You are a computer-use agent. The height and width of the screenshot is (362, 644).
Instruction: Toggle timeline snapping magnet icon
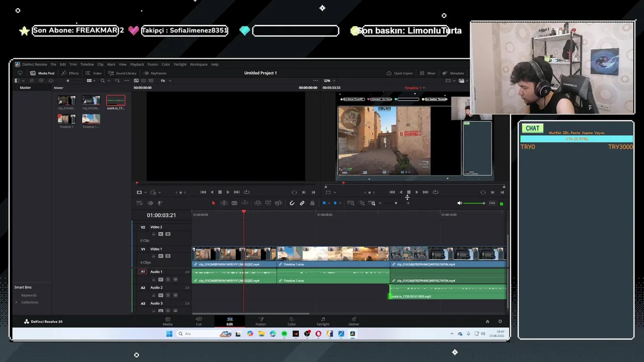coord(292,203)
